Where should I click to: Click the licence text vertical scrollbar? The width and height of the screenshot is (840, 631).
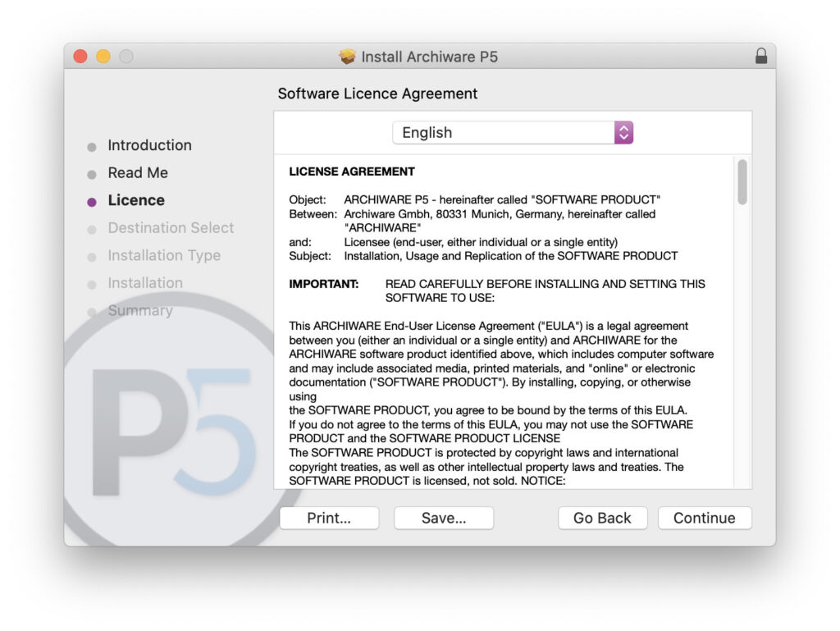pyautogui.click(x=742, y=182)
